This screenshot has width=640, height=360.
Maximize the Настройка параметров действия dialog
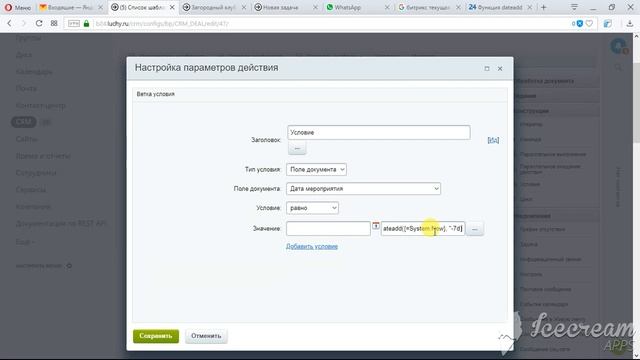click(x=487, y=69)
